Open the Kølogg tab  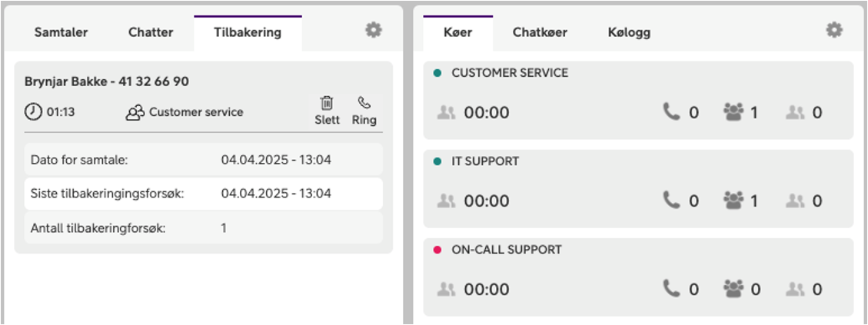(x=629, y=33)
